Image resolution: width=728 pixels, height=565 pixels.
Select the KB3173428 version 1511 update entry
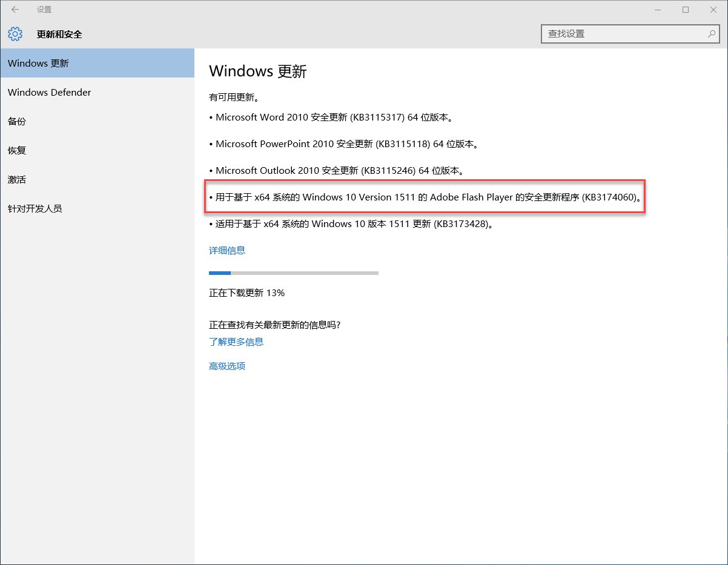[x=349, y=223]
